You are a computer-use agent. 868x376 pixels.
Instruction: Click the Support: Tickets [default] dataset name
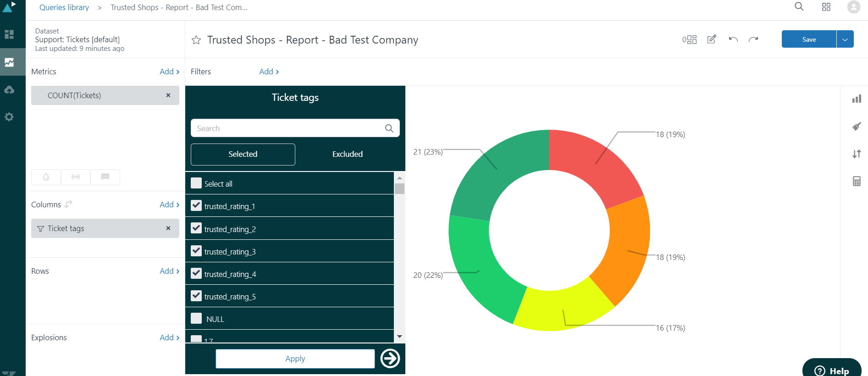[x=77, y=39]
